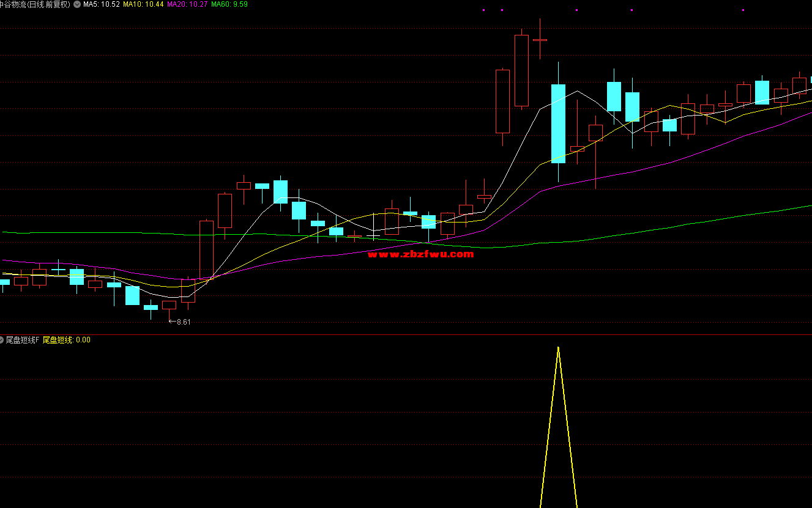Select the large cyan candlestick after the peak

[x=558, y=123]
